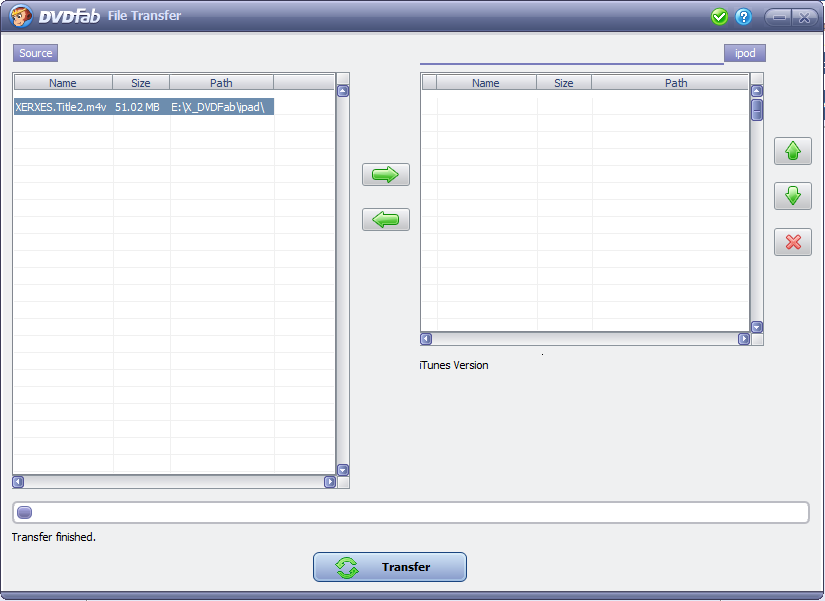Move item down with green down arrow
Viewport: 825px width, 601px height.
point(793,196)
